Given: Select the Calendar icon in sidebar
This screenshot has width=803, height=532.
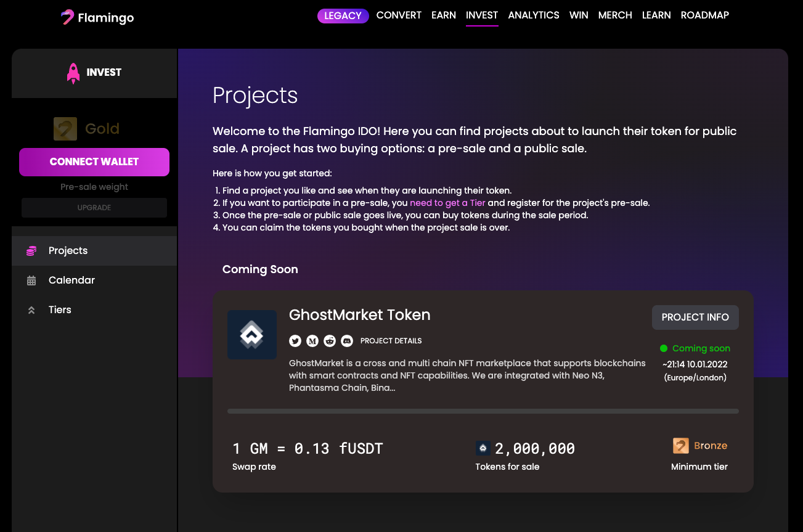Looking at the screenshot, I should pyautogui.click(x=31, y=280).
